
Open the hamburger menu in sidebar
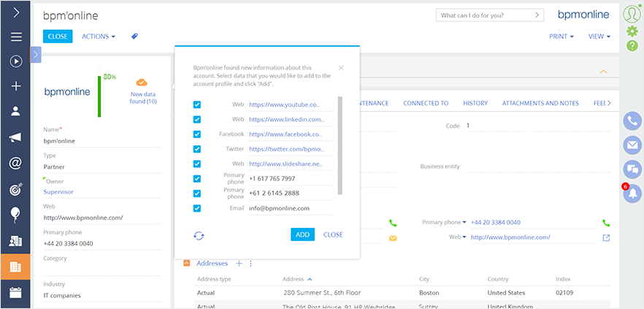[16, 37]
